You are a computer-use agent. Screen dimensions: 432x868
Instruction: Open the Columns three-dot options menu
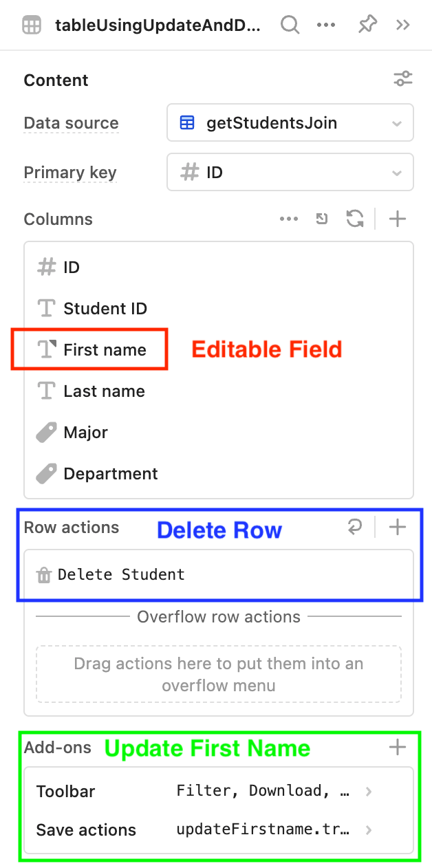pyautogui.click(x=289, y=219)
